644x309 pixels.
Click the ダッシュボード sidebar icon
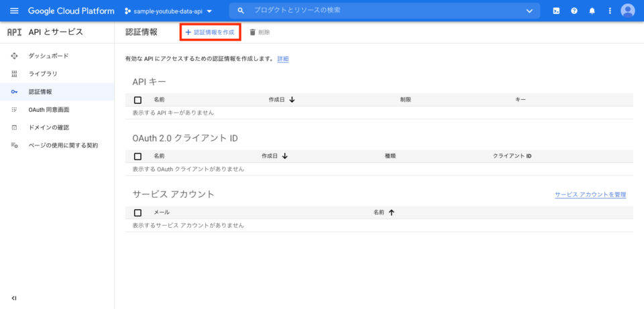14,56
